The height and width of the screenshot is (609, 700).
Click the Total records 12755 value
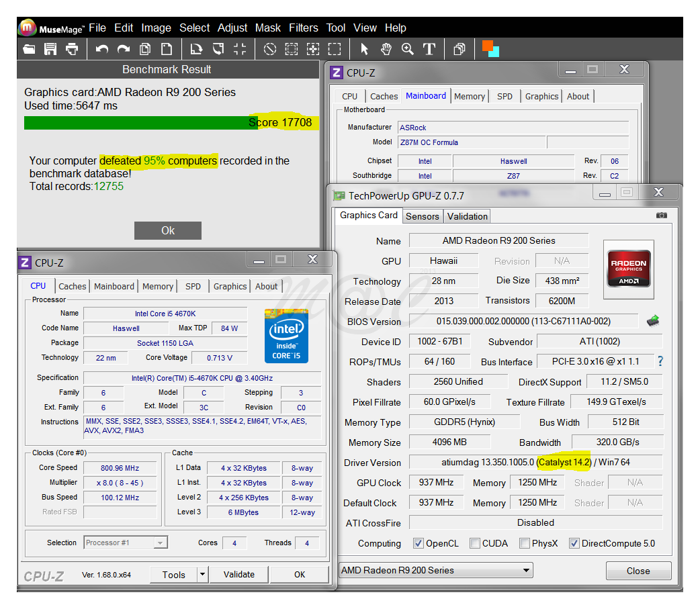(x=108, y=186)
